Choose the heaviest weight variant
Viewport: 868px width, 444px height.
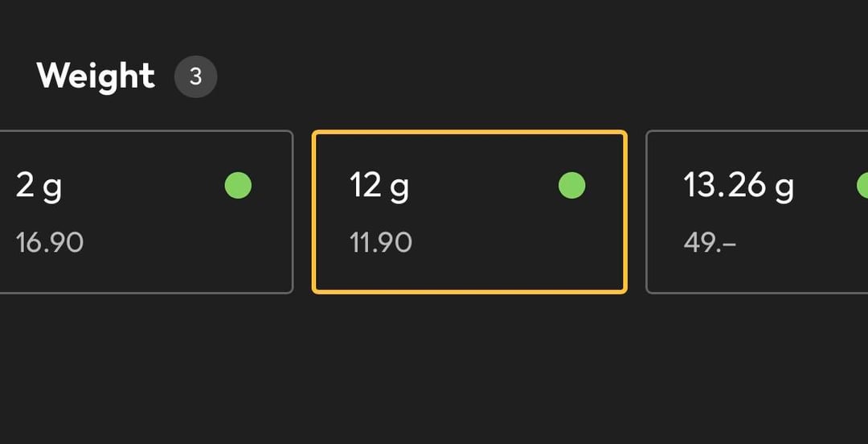tap(757, 212)
